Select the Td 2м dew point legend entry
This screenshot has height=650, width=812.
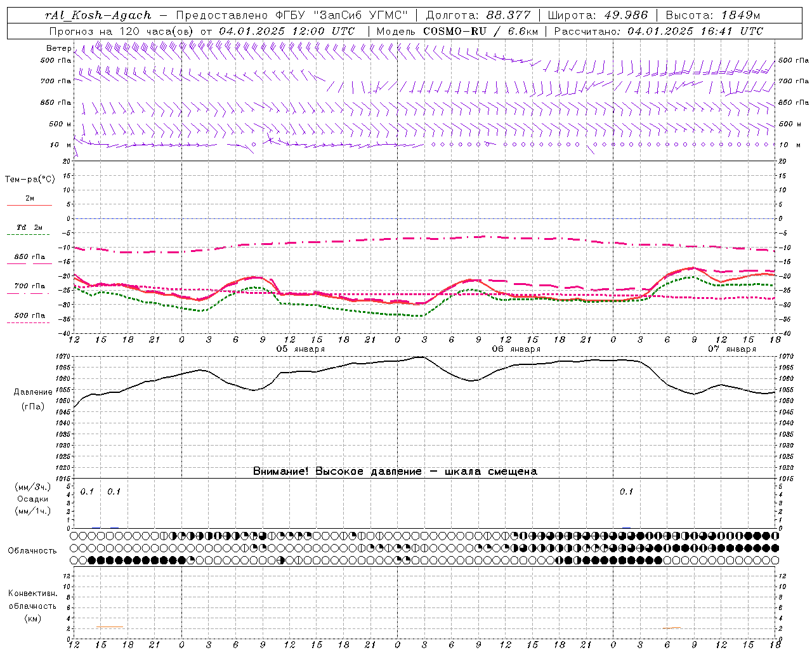point(30,227)
